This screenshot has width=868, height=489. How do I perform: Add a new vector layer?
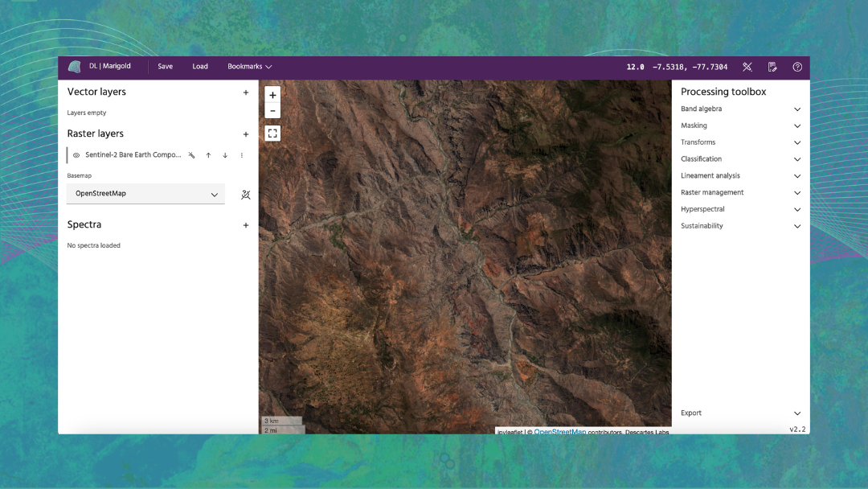point(246,92)
